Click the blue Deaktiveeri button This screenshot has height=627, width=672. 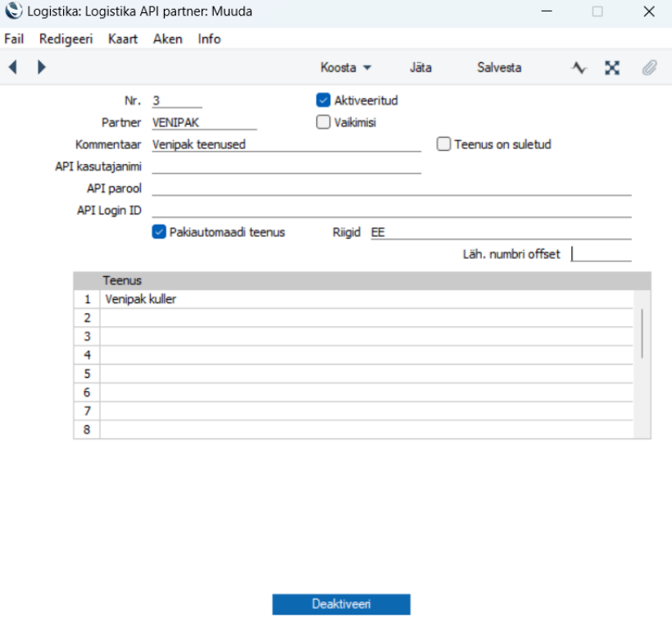[341, 604]
